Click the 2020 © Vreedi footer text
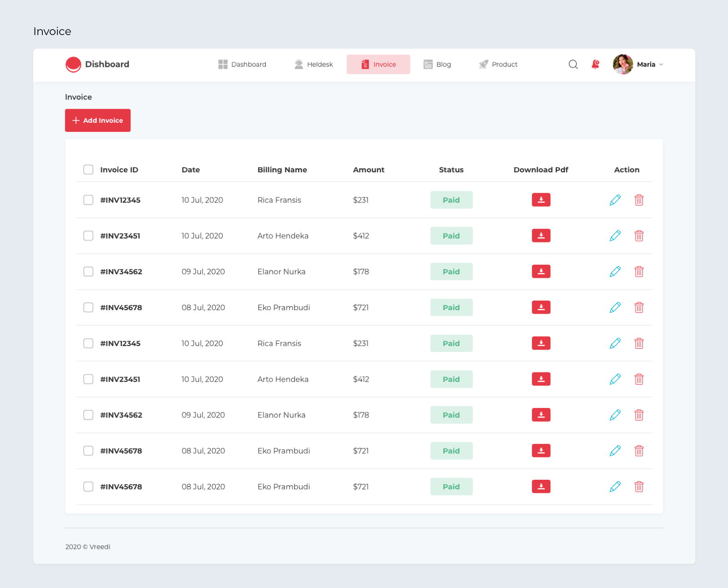 tap(88, 547)
